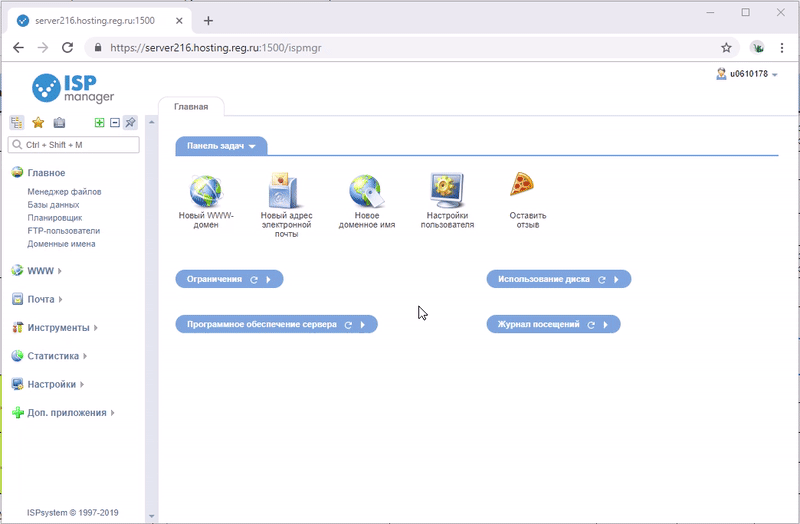Switch to the menu tree view icon

17,122
